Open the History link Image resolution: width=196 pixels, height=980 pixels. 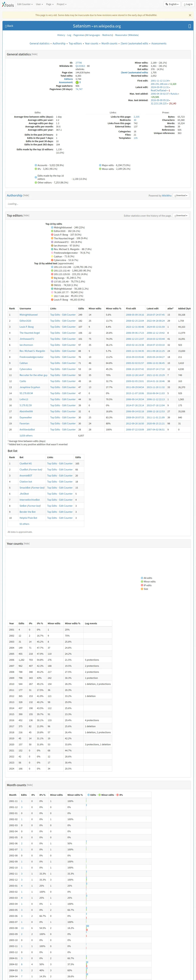point(61,35)
